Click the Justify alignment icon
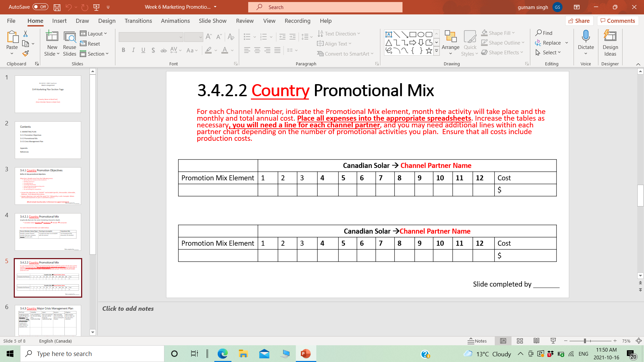Viewport: 644px width, 362px height. click(x=277, y=50)
